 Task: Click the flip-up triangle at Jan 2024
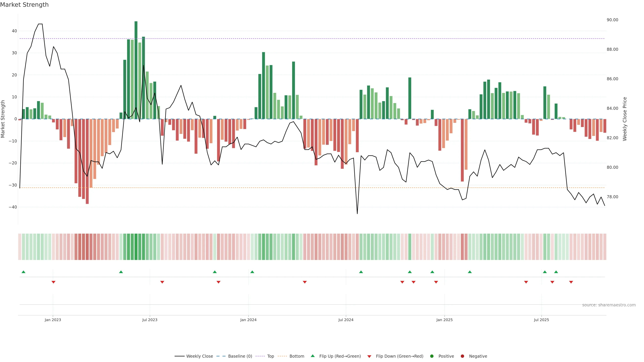click(x=252, y=272)
